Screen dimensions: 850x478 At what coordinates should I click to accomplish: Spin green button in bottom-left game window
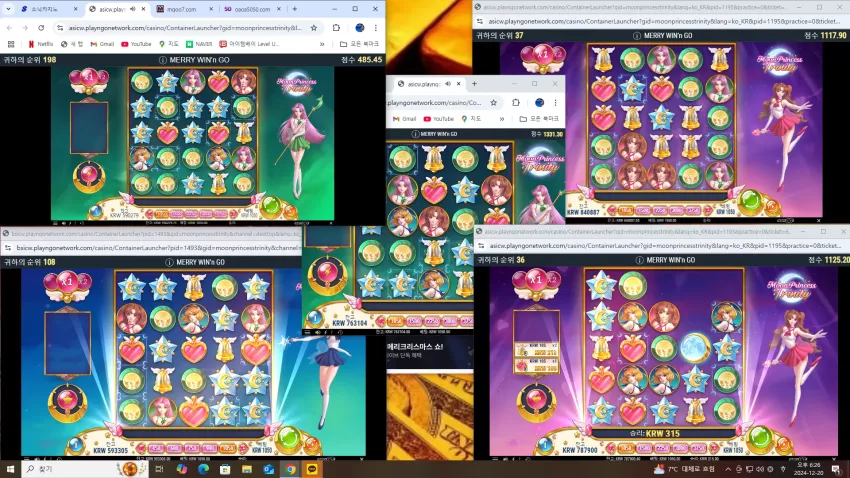[x=288, y=438]
